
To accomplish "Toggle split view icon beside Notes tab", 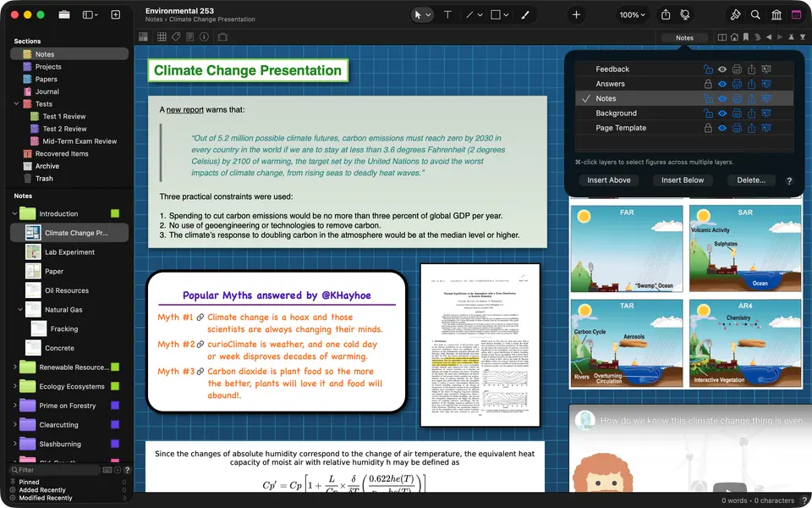I will (x=721, y=36).
